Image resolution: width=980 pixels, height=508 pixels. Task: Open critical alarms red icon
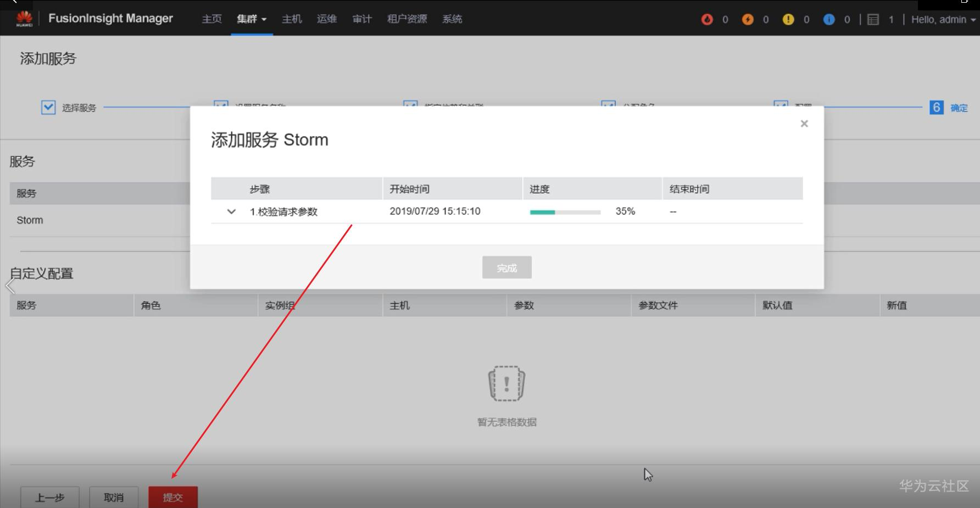pyautogui.click(x=707, y=19)
